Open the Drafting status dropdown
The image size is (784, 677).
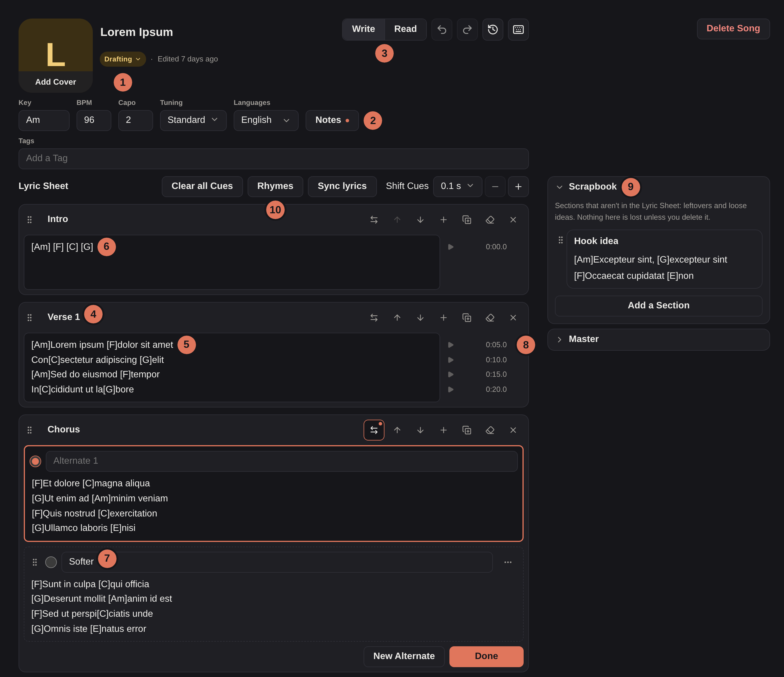coord(123,59)
